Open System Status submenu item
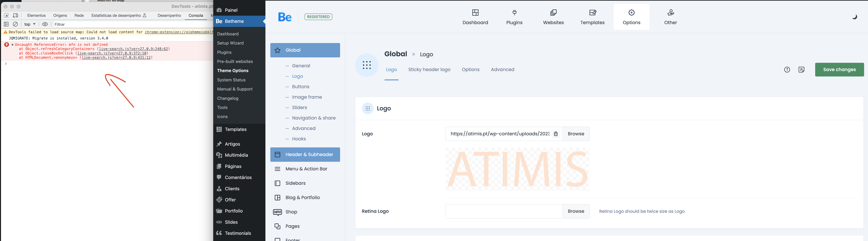Image resolution: width=868 pixels, height=241 pixels. pyautogui.click(x=231, y=80)
